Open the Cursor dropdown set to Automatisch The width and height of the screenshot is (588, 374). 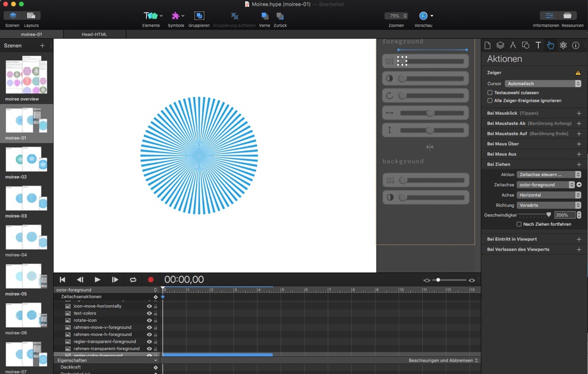tap(542, 84)
